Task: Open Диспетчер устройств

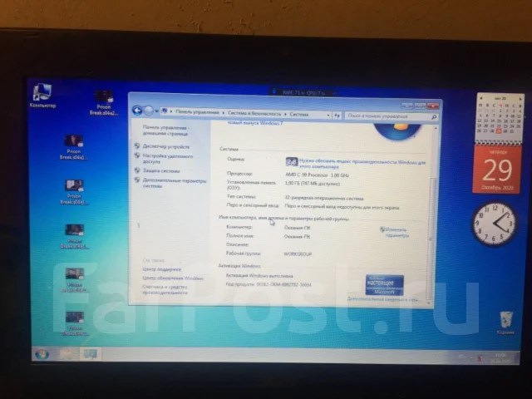Action: (166, 146)
